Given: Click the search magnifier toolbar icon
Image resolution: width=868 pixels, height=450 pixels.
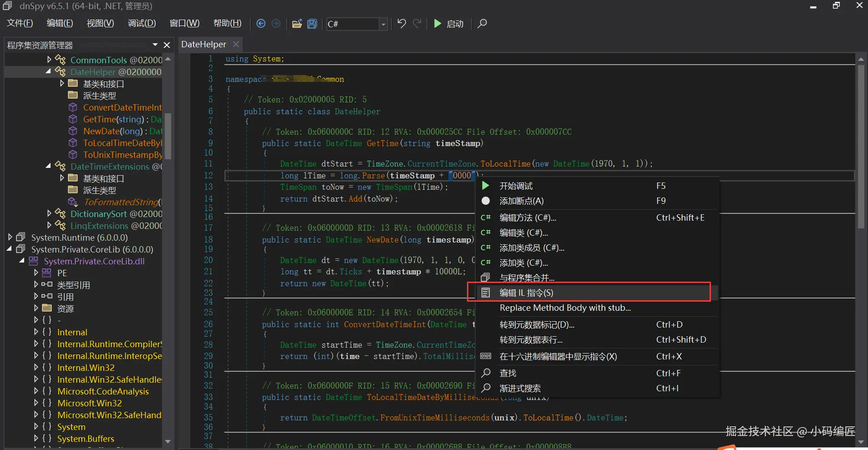Looking at the screenshot, I should coord(482,24).
